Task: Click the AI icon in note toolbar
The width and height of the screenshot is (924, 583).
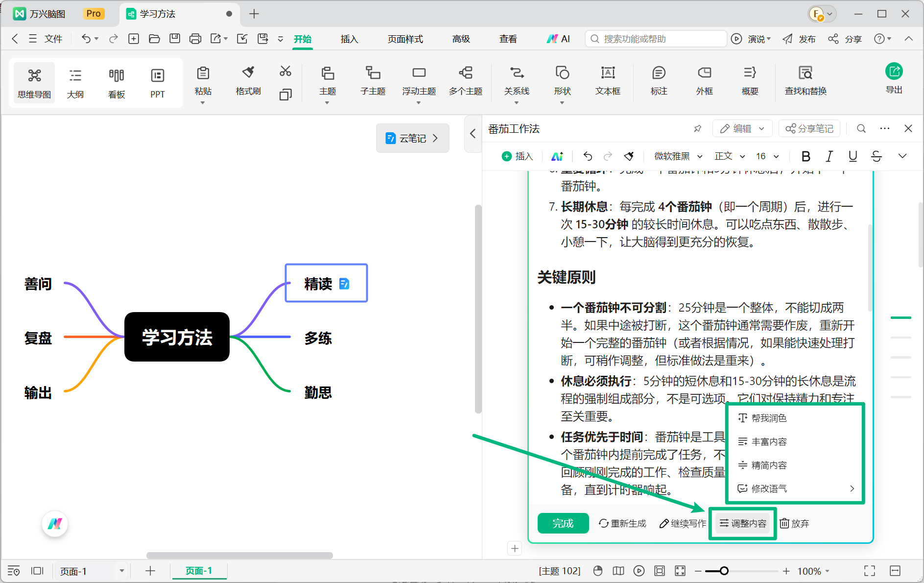Action: point(557,156)
